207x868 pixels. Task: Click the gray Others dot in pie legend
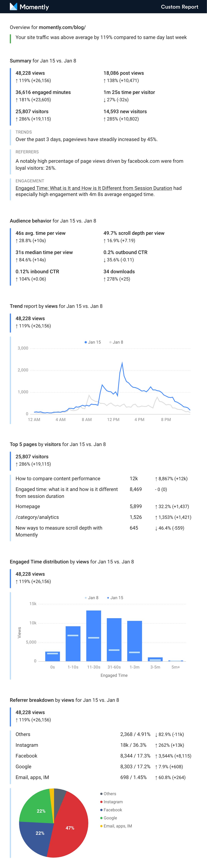tap(101, 793)
